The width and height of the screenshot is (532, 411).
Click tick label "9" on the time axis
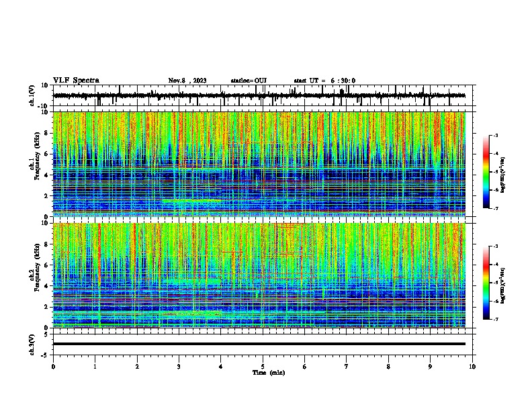point(430,367)
